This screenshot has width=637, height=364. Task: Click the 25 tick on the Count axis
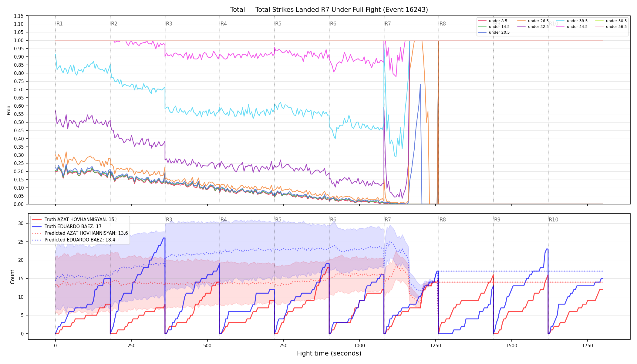(21, 242)
